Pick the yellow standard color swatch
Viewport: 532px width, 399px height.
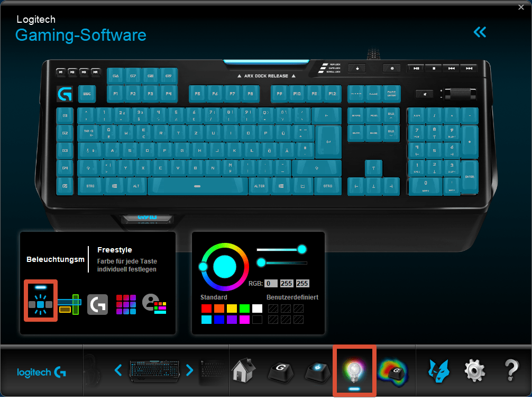click(232, 309)
